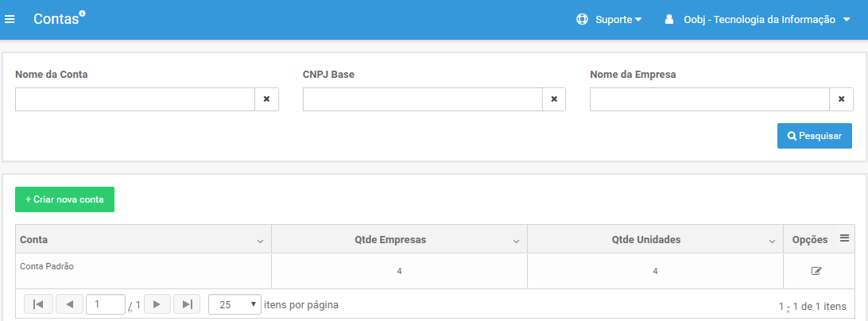Open the Oobj - Tecnologia da Informação user menu
This screenshot has width=868, height=321.
(758, 19)
